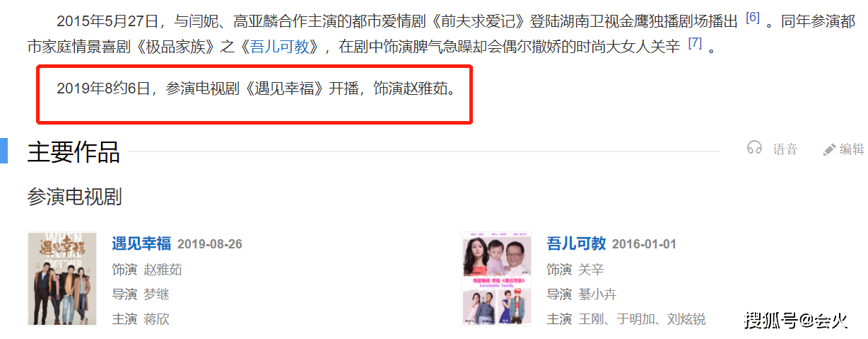868x339 pixels.
Task: Open the 吾儿可教 poster thumbnail
Action: (496, 279)
